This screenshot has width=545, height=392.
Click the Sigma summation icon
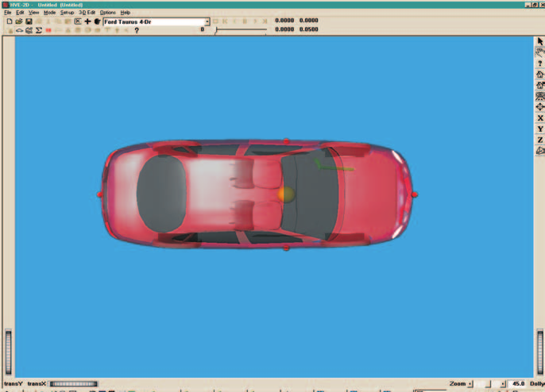click(x=39, y=31)
